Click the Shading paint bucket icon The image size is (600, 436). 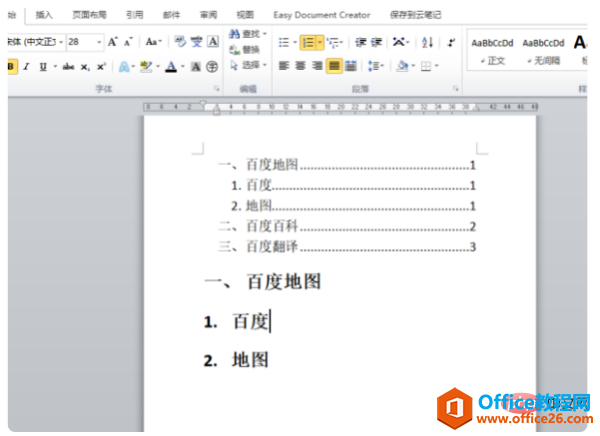click(402, 66)
